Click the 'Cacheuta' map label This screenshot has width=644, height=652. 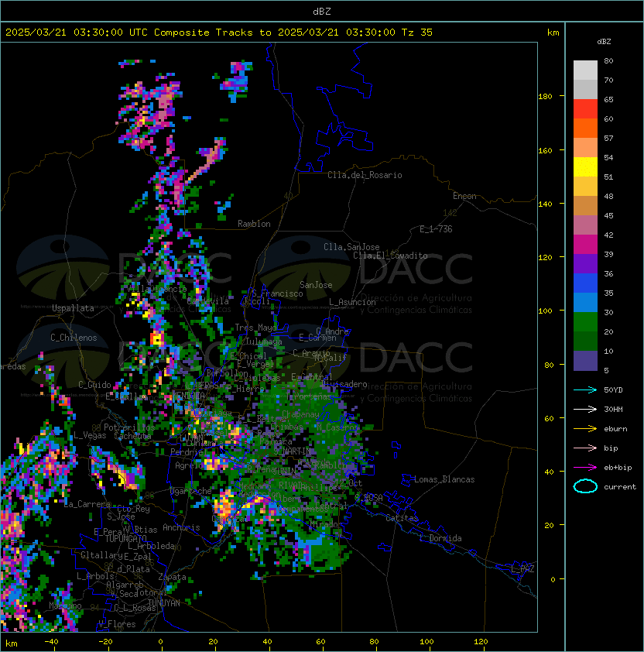tap(132, 436)
